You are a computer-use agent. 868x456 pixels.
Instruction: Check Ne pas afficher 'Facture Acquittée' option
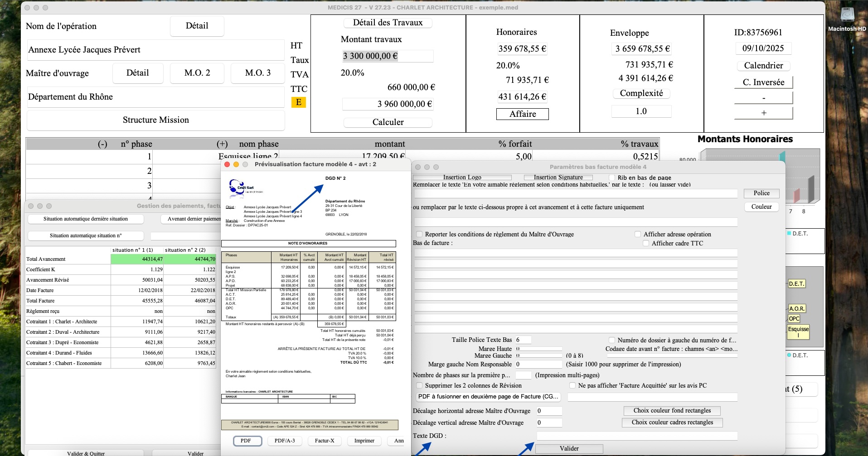coord(572,385)
